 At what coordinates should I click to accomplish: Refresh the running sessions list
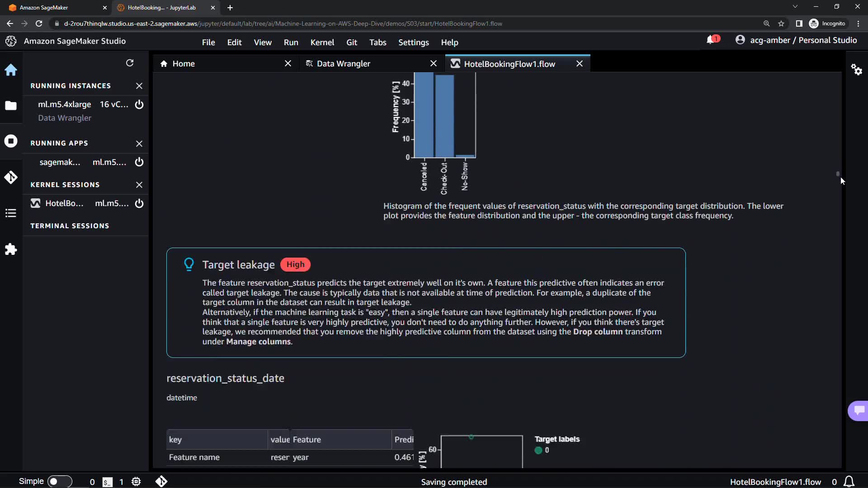click(x=130, y=63)
